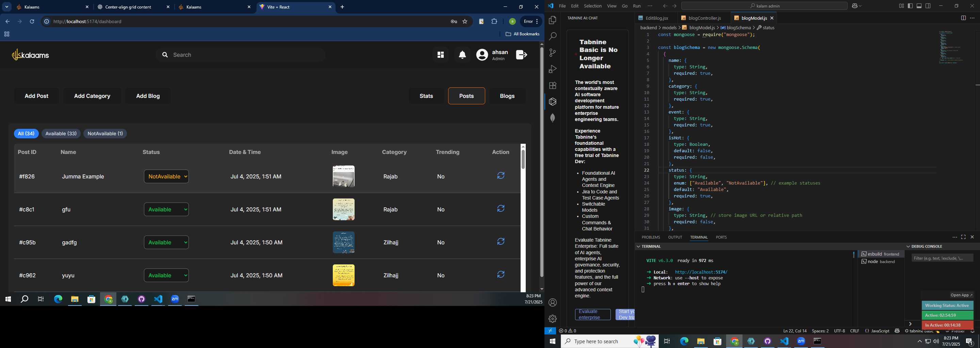Collapse the DEBUG CONSOLE section header
980x348 pixels.
(x=925, y=247)
